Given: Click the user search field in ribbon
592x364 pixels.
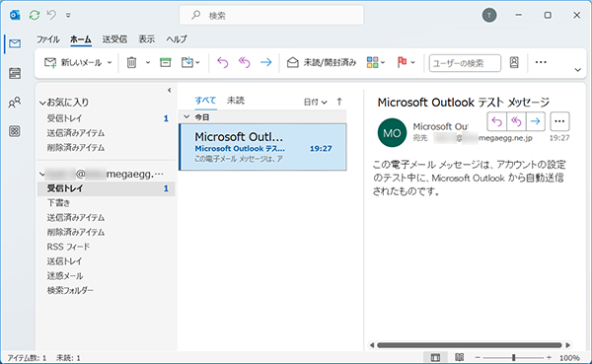Looking at the screenshot, I should point(465,63).
